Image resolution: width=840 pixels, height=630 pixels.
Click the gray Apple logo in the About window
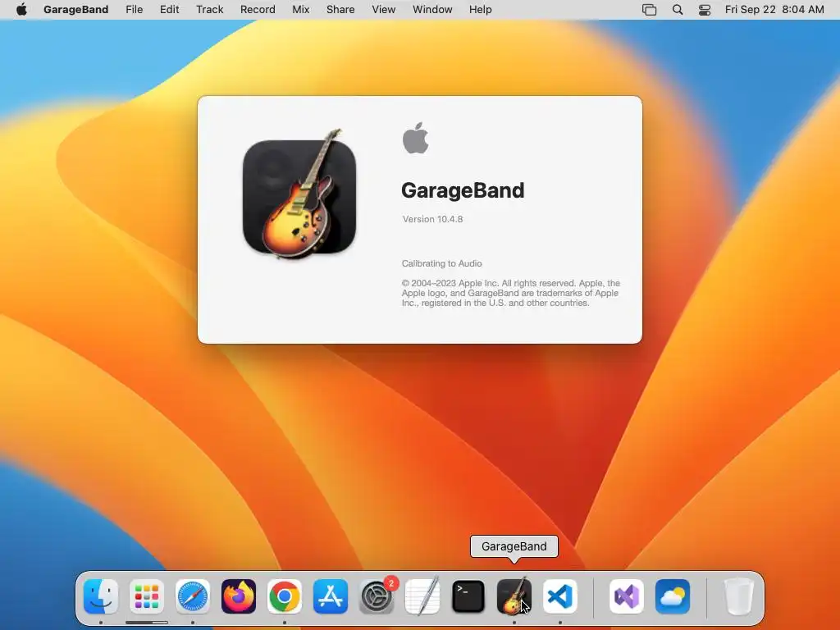point(415,138)
